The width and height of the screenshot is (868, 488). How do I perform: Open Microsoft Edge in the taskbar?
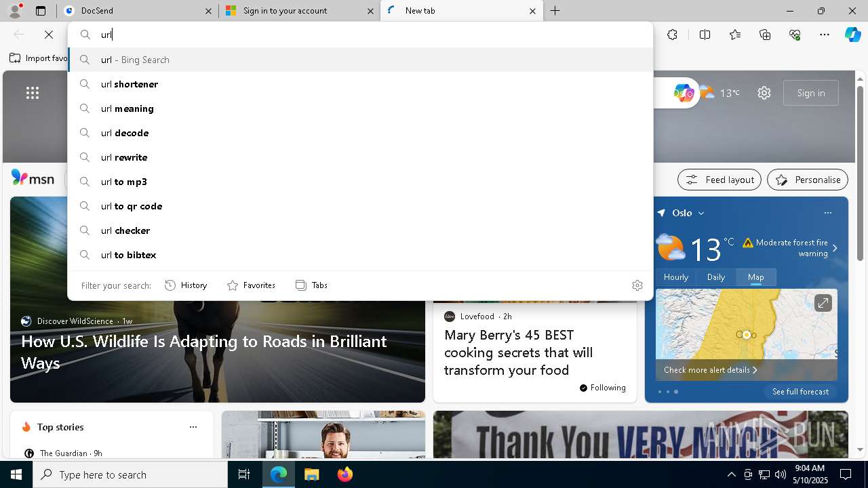[x=279, y=474]
